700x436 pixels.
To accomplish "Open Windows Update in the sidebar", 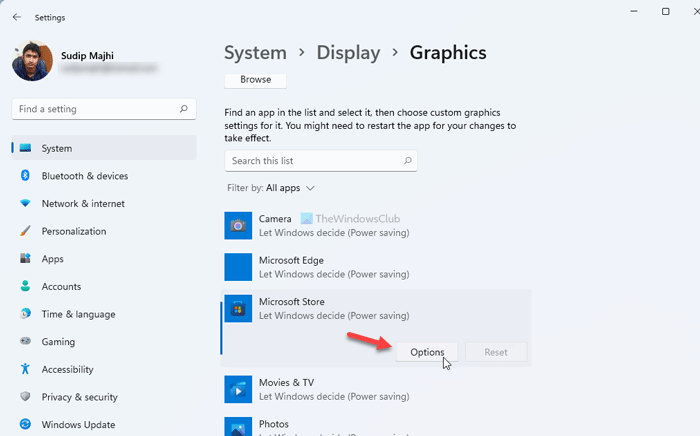I will click(78, 425).
